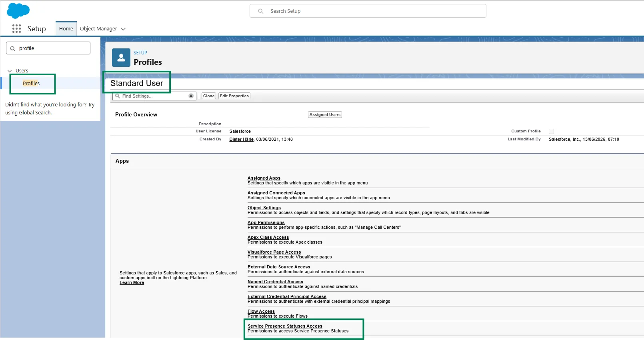Open Service Presence Statuses Access link
This screenshot has height=340, width=644.
[x=285, y=326]
